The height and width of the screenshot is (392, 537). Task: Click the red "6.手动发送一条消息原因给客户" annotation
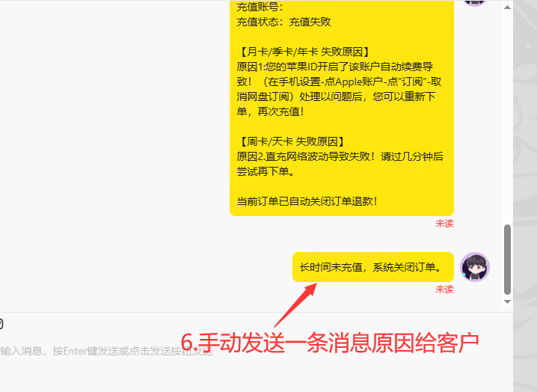tap(330, 343)
